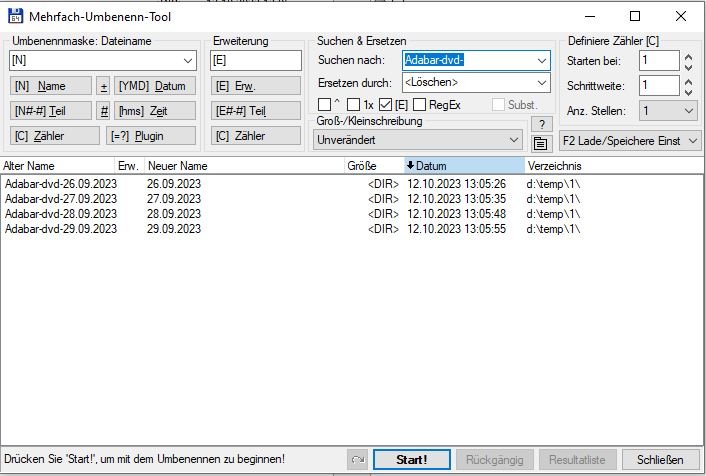
Task: Increase the 'Starten bei' counter value
Action: click(x=688, y=57)
